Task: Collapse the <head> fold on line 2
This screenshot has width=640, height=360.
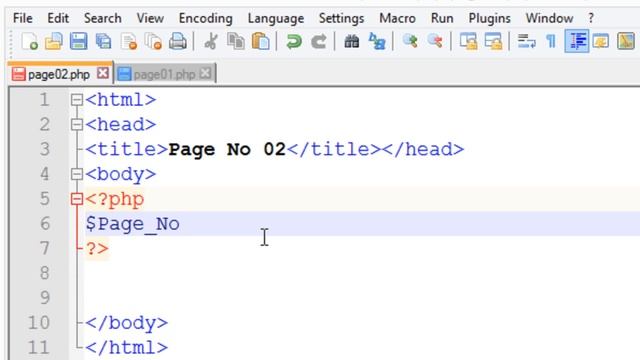Action: [77, 124]
